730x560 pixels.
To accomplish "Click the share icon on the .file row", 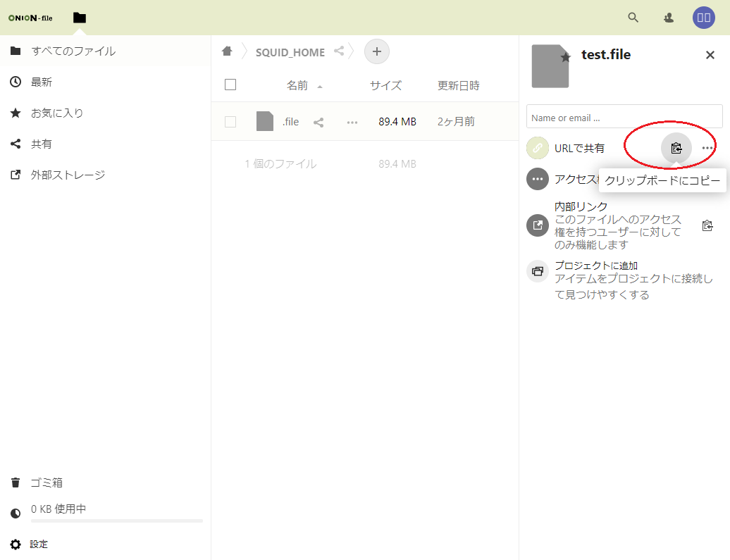I will tap(318, 122).
